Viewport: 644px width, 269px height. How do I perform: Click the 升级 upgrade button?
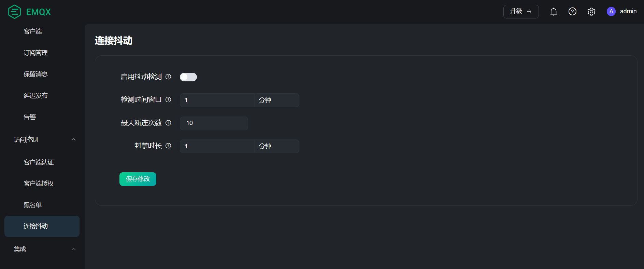521,12
